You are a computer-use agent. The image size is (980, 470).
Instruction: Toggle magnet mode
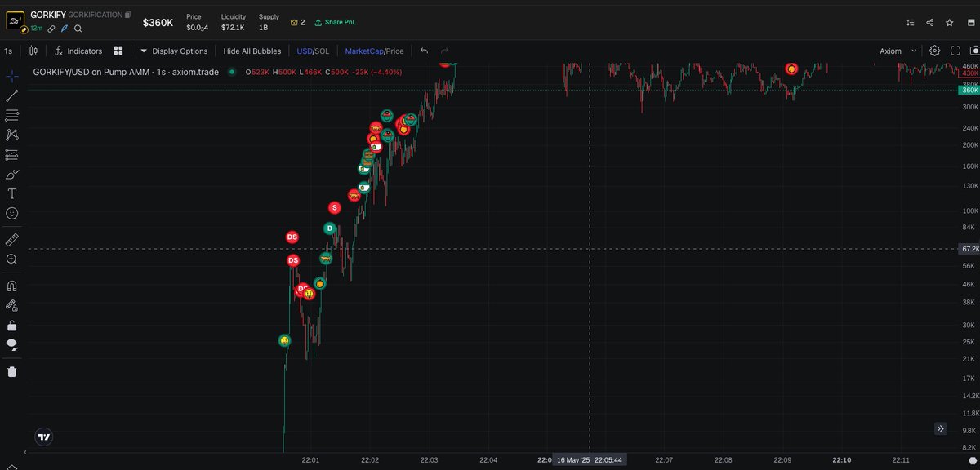pos(12,286)
